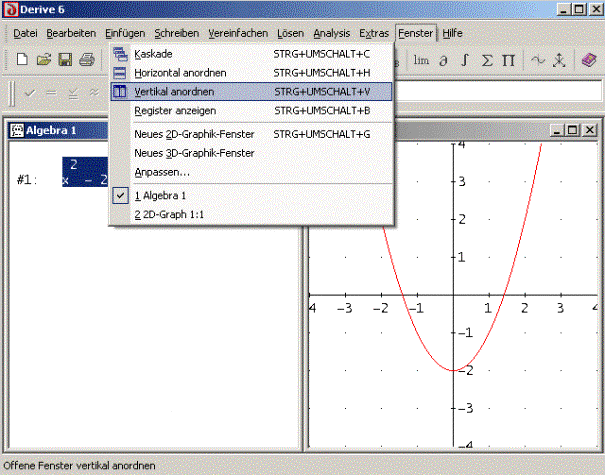The height and width of the screenshot is (475, 605).
Task: Choose Vertikal anordnen menu entry
Action: pyautogui.click(x=252, y=91)
